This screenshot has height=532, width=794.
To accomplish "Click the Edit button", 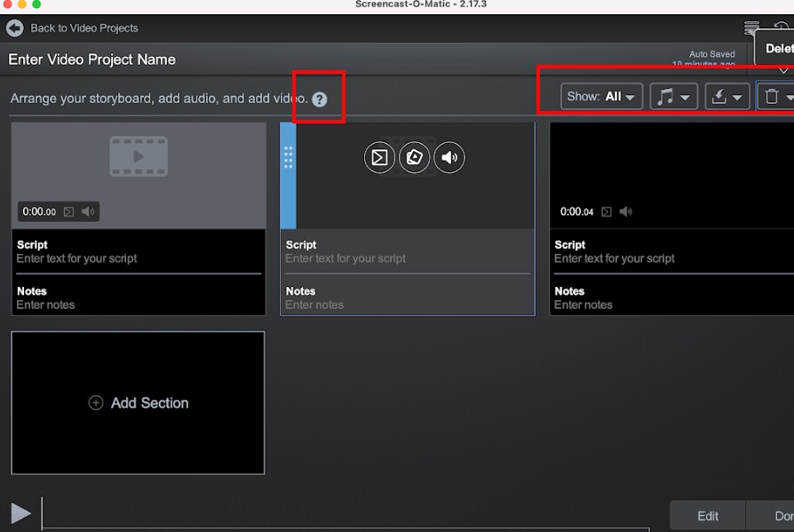I will pyautogui.click(x=706, y=515).
